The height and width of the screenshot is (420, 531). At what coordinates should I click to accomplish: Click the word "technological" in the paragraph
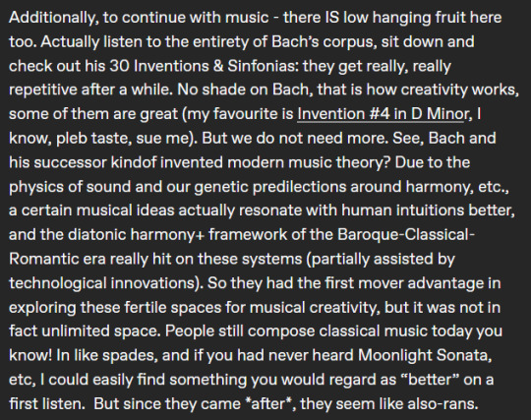(58, 283)
